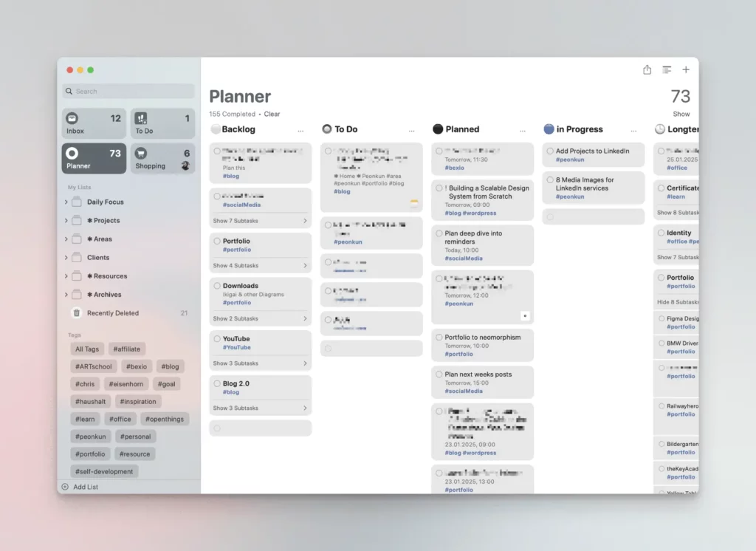Open the view options list icon
The width and height of the screenshot is (756, 551).
pos(667,69)
